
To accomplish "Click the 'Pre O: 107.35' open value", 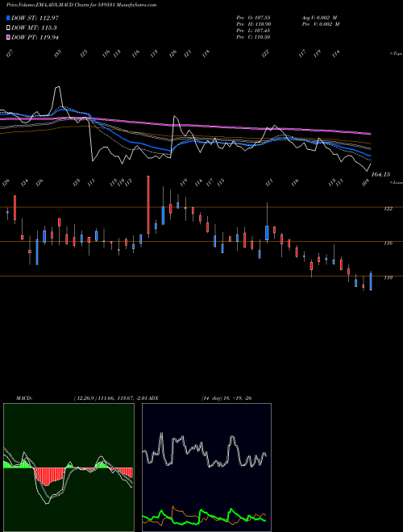I will [x=253, y=18].
